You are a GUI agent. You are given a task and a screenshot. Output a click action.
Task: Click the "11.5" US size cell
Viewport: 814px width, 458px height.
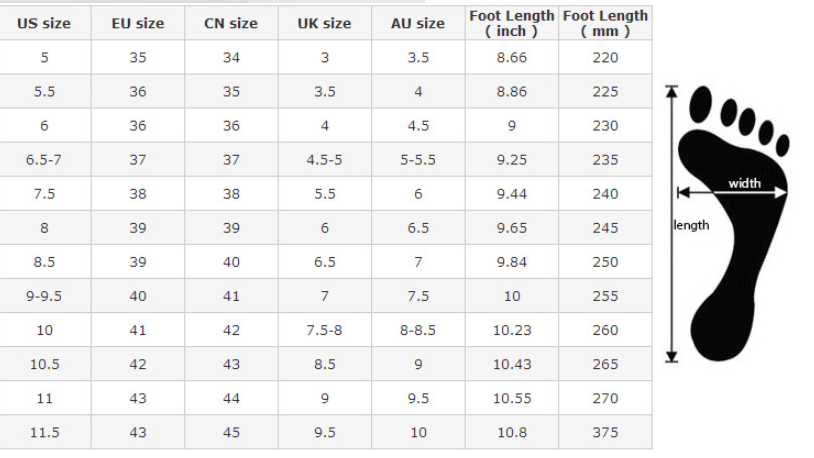click(x=44, y=433)
